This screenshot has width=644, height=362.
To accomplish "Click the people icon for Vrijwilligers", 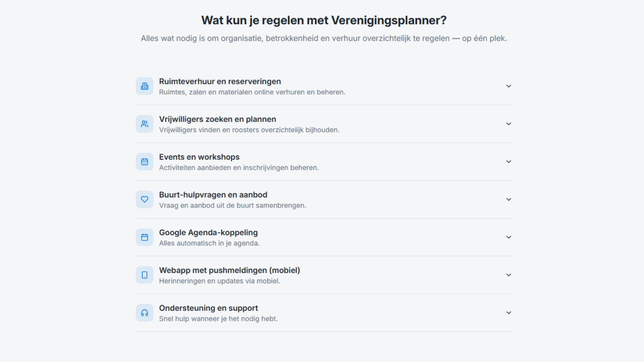I will click(145, 124).
